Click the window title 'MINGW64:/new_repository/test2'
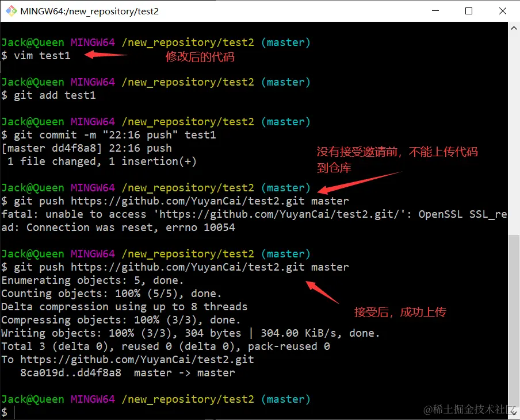This screenshot has height=420, width=520. point(89,11)
